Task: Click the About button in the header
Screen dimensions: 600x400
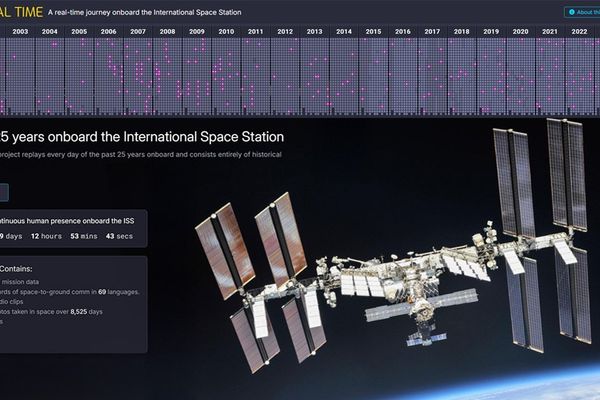Action: (582, 12)
